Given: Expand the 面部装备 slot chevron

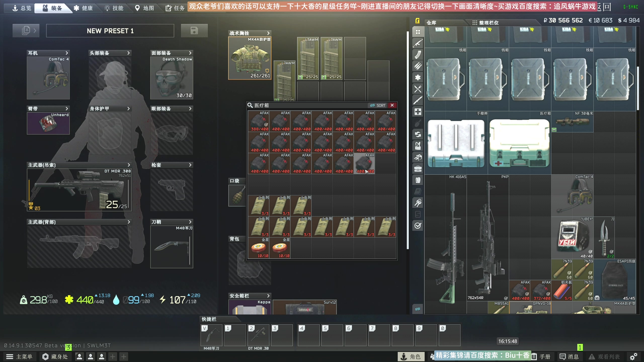Looking at the screenshot, I should pos(190,53).
